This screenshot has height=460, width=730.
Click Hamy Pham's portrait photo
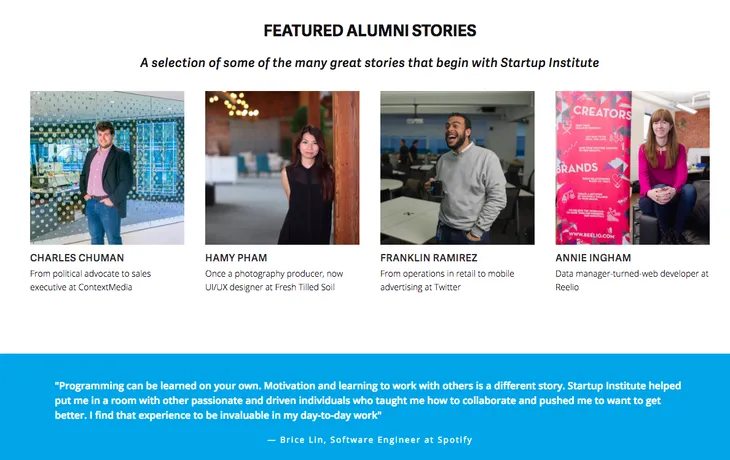click(x=282, y=168)
